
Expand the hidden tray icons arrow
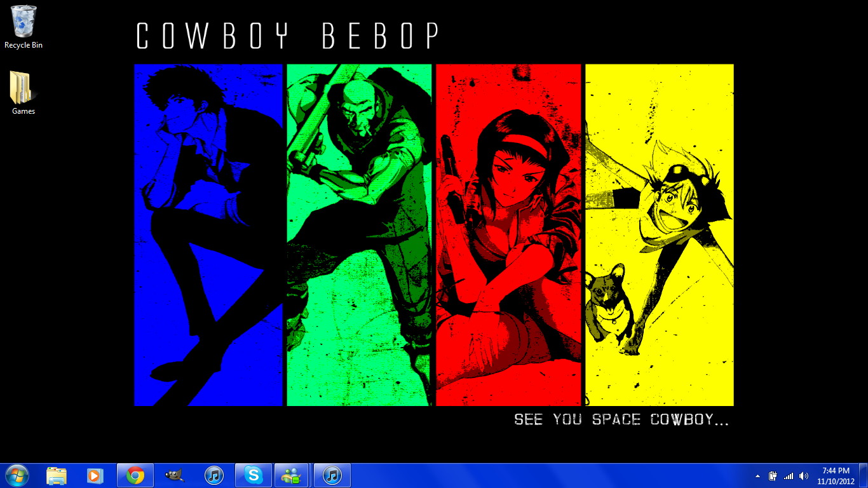pyautogui.click(x=757, y=476)
